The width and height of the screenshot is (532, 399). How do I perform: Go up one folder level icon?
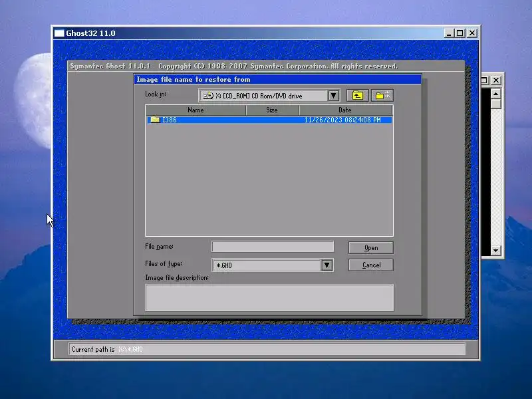tap(357, 96)
